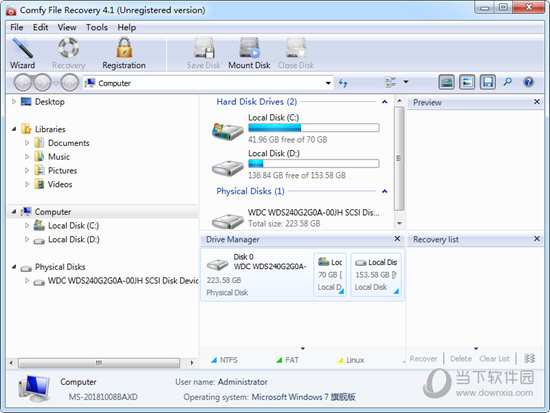Click the Delete button in Recovery list
The height and width of the screenshot is (413, 550).
pyautogui.click(x=461, y=359)
